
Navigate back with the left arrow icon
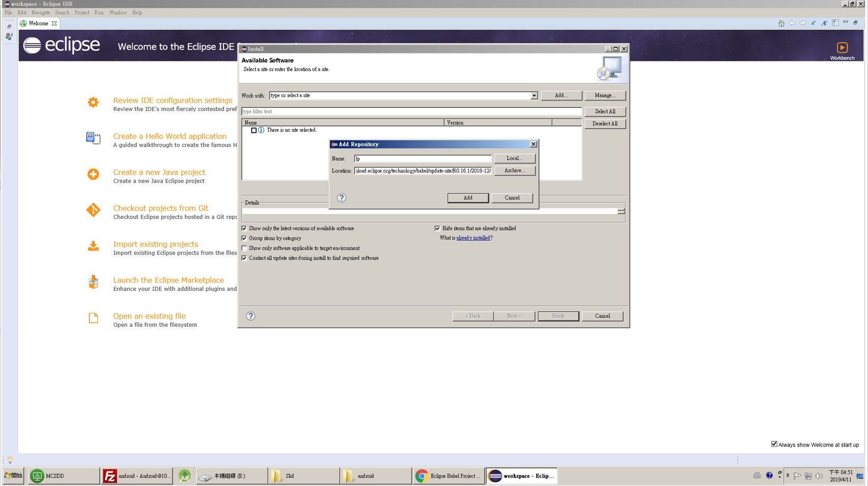click(x=792, y=23)
